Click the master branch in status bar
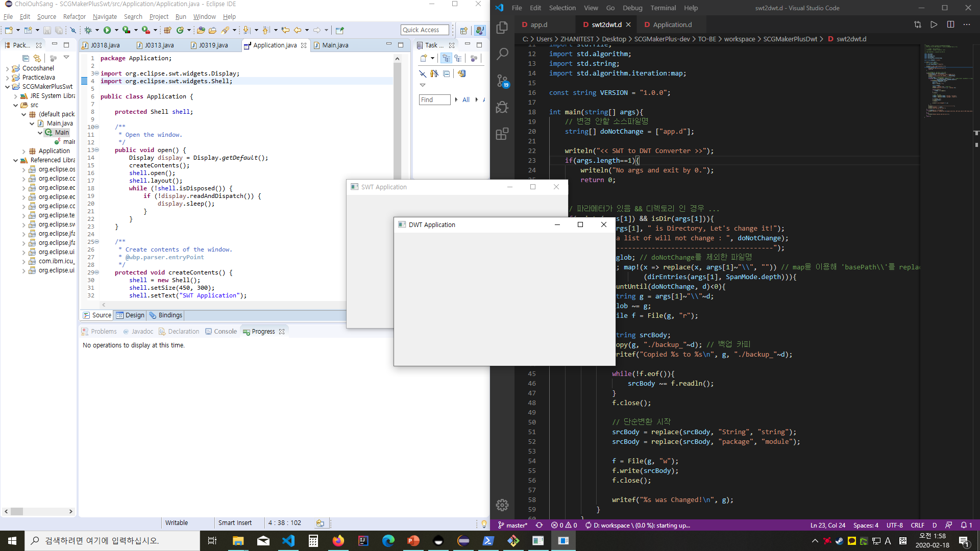This screenshot has width=980, height=551. click(x=512, y=525)
